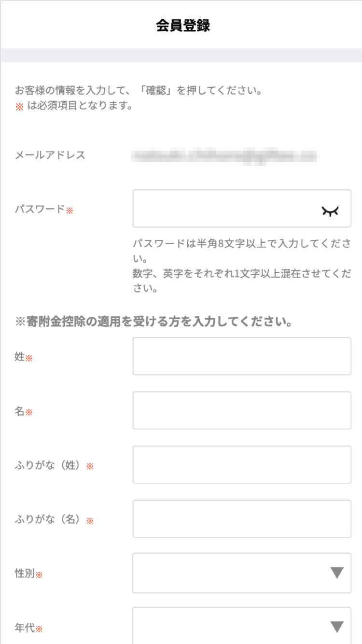
Task: Select the ふりがな（姓） input field
Action: [x=242, y=464]
